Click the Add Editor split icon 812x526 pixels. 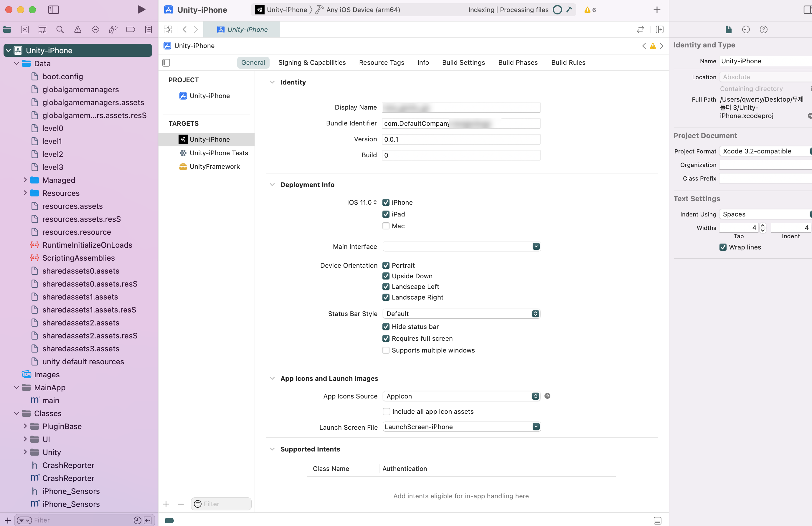[x=659, y=30]
